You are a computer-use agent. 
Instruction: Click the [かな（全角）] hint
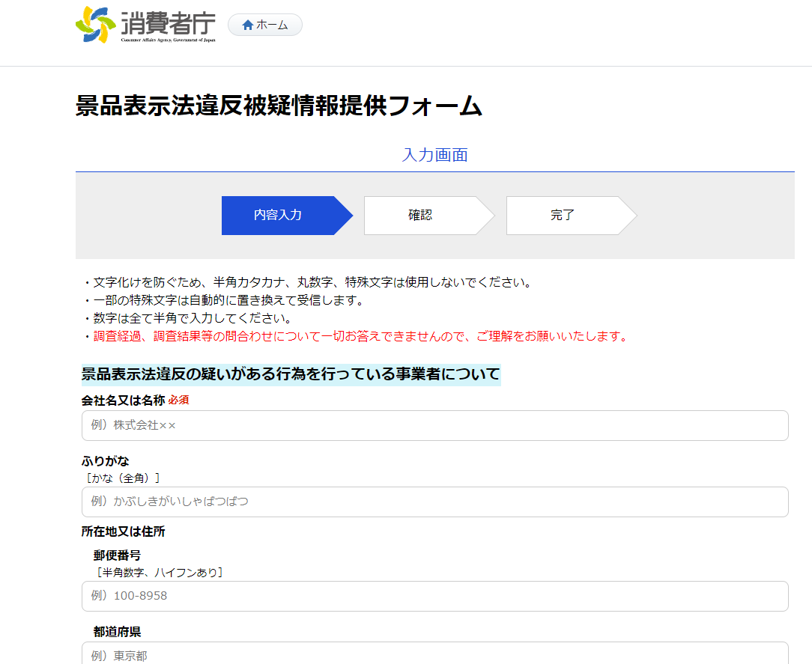coord(124,478)
